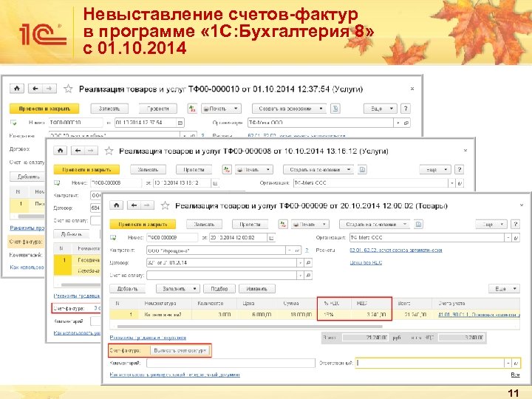Click Изменить button above the table

(x=257, y=289)
